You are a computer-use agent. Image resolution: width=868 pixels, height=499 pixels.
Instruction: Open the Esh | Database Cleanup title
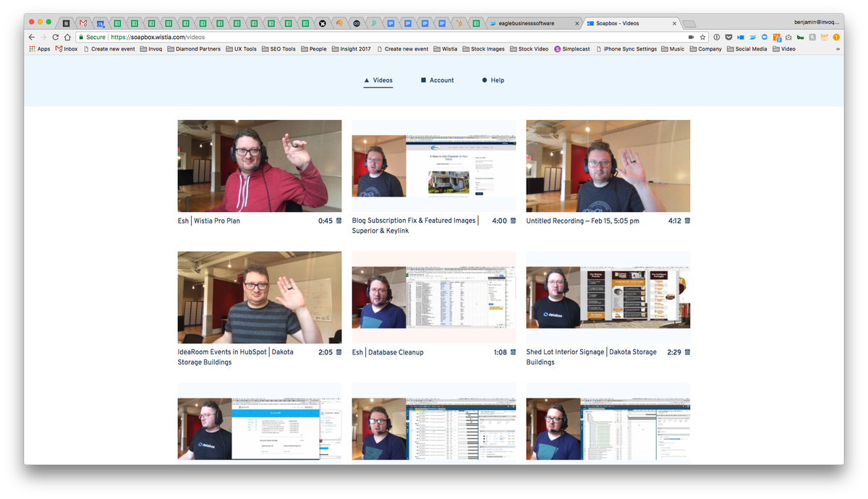388,352
